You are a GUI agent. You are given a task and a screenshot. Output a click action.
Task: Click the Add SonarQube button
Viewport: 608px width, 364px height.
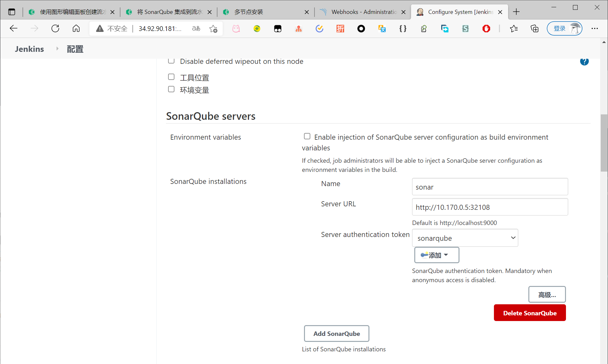coord(336,333)
